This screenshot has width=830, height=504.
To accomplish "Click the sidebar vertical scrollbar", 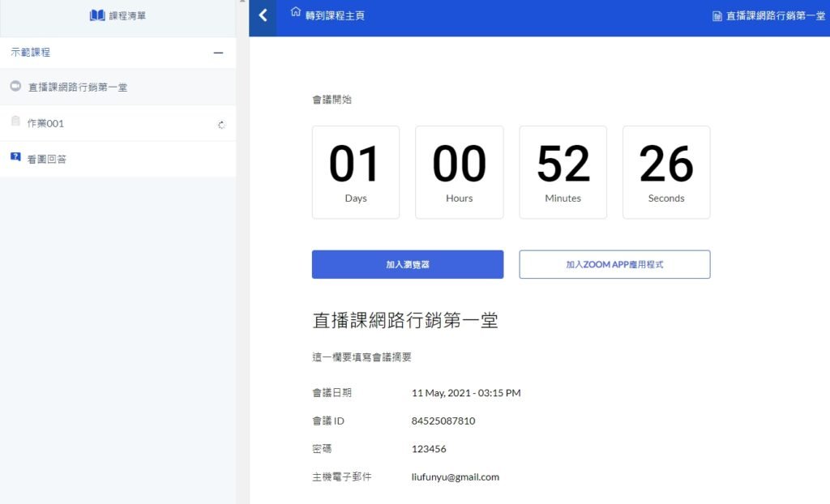I will click(x=242, y=252).
